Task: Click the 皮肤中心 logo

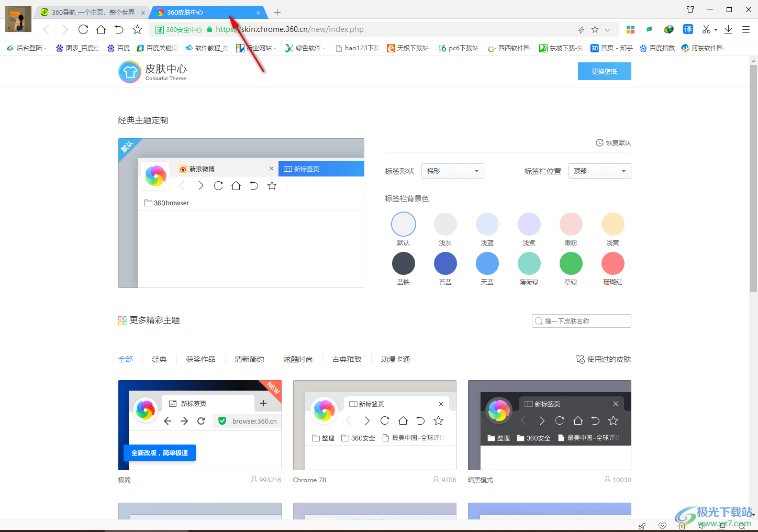Action: click(153, 72)
